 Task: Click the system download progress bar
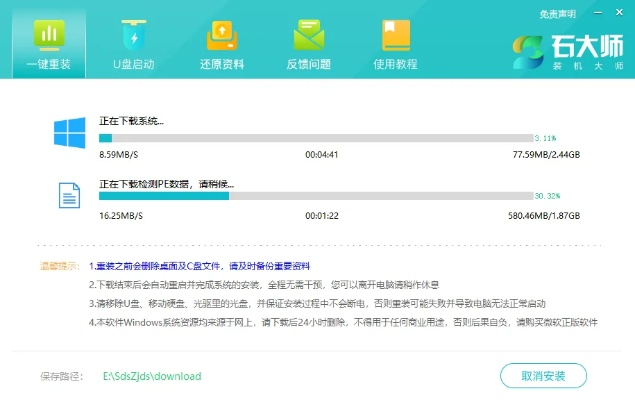[x=316, y=138]
